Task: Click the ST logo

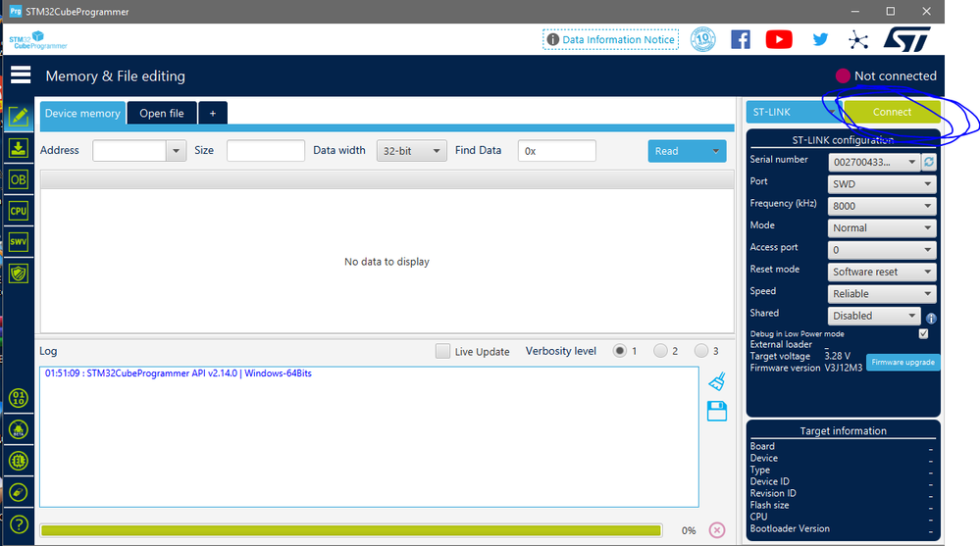Action: click(906, 39)
